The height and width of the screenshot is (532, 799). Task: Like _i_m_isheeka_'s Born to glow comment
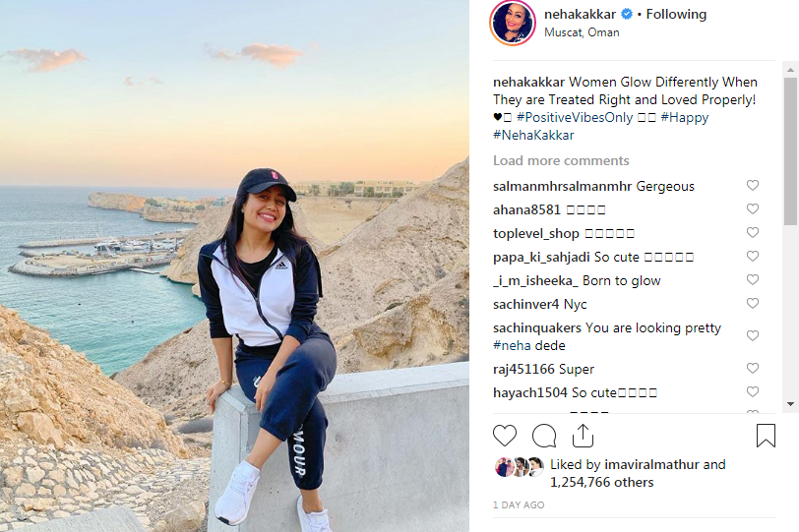753,279
